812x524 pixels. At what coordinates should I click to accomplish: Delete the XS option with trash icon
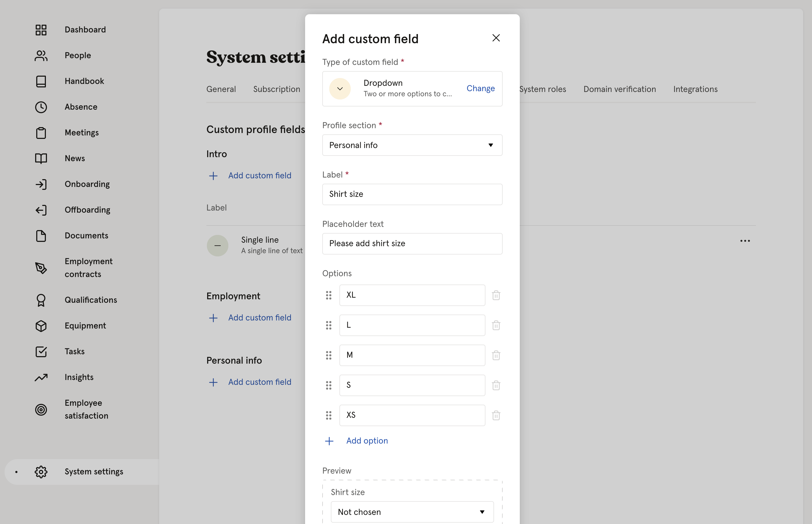[x=496, y=415]
